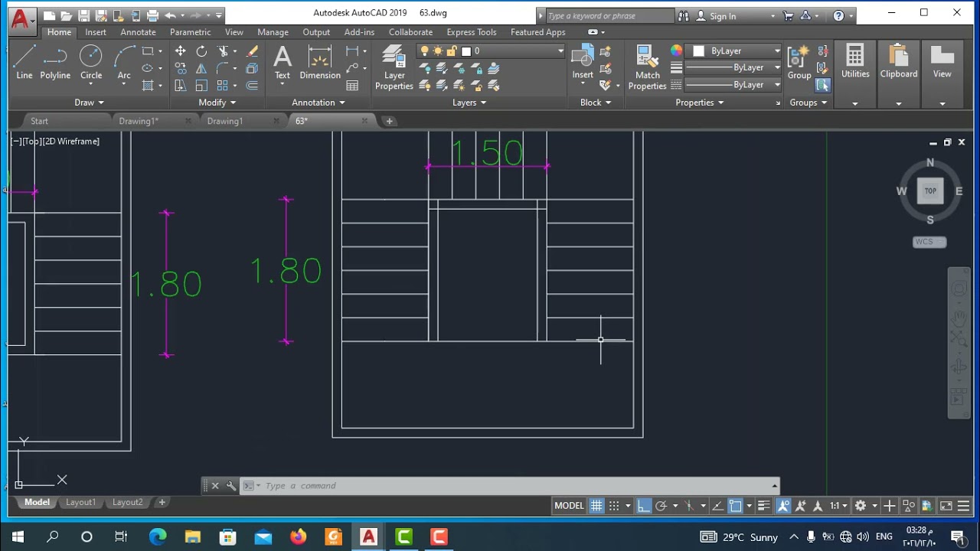Click the object color wheel icon

676,51
